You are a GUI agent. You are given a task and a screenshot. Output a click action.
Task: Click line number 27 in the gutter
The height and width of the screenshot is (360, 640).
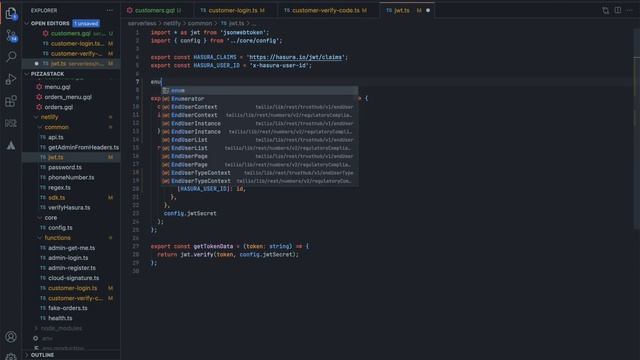tap(136, 247)
